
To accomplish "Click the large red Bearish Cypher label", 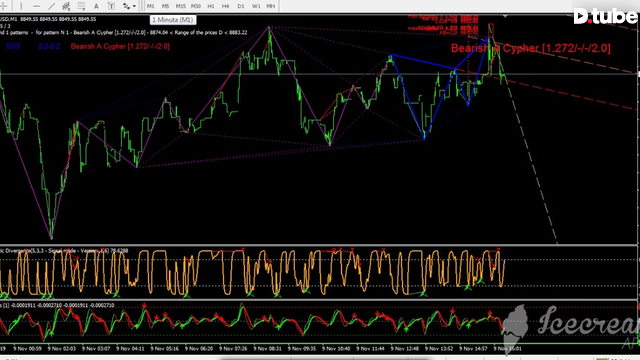I will [x=531, y=48].
